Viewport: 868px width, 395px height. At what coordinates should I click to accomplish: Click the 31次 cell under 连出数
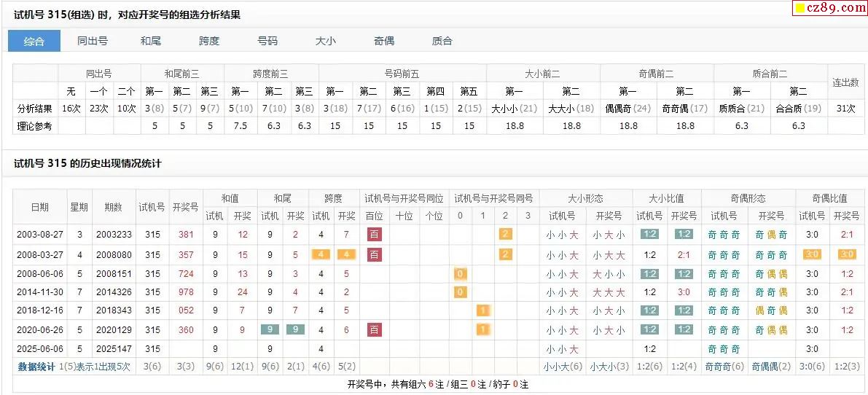pyautogui.click(x=845, y=109)
